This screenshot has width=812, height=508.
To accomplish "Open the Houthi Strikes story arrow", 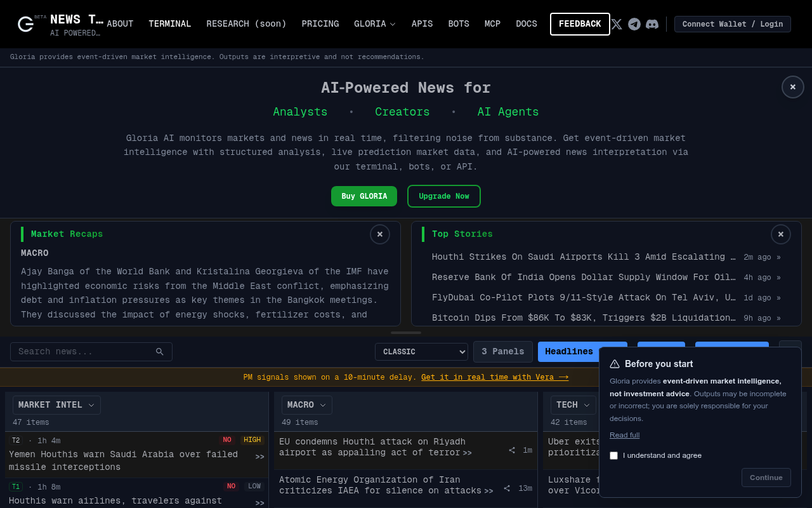I will click(779, 257).
